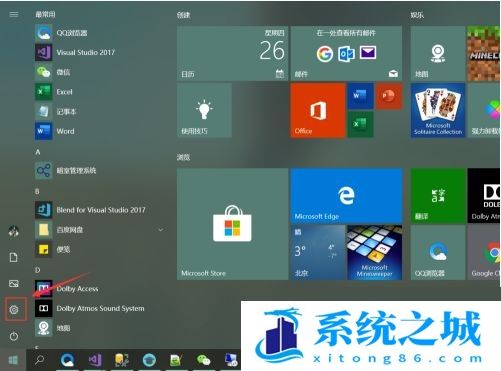Open the Pictures sidebar icon

pyautogui.click(x=14, y=284)
